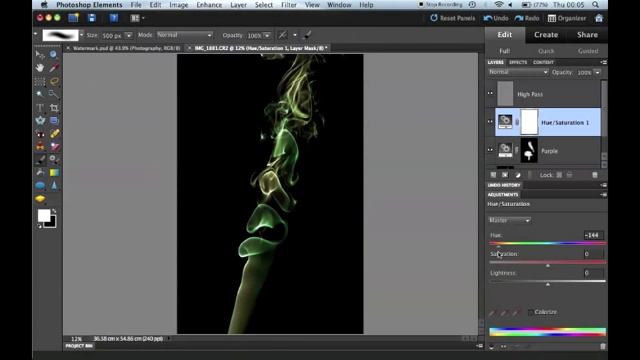Switch to Guided edit mode

588,51
